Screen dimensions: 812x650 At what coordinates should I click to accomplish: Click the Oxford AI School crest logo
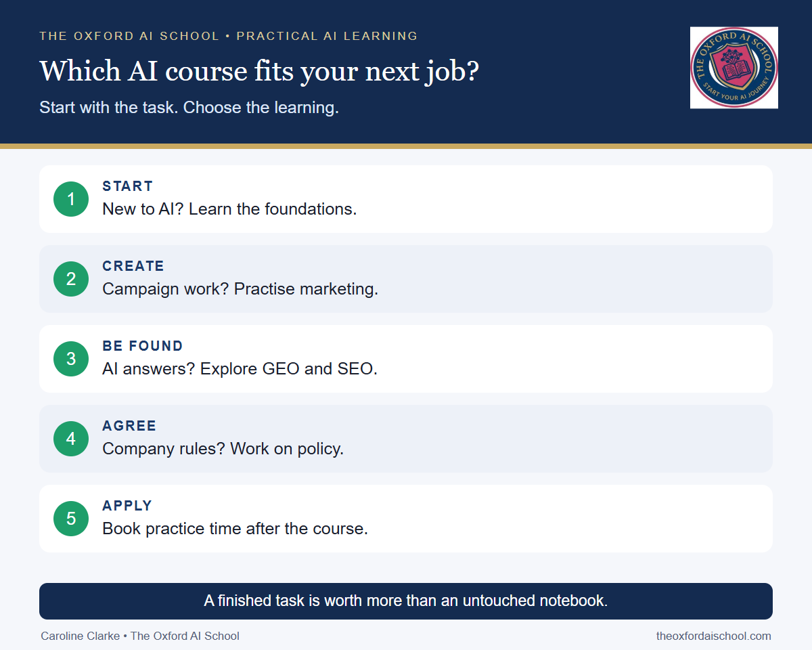coord(734,68)
